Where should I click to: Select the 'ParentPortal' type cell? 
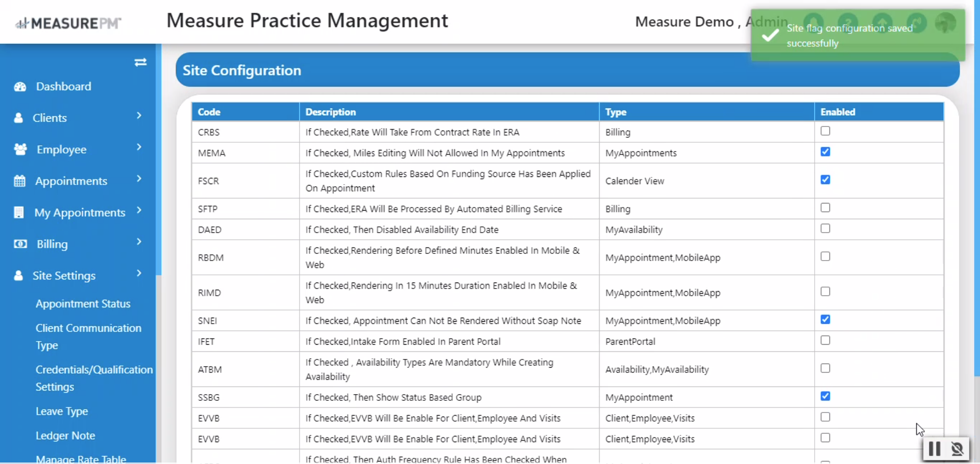coord(707,342)
